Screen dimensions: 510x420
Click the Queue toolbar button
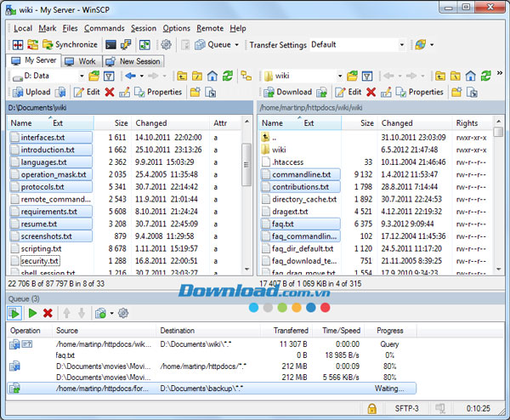pos(212,44)
